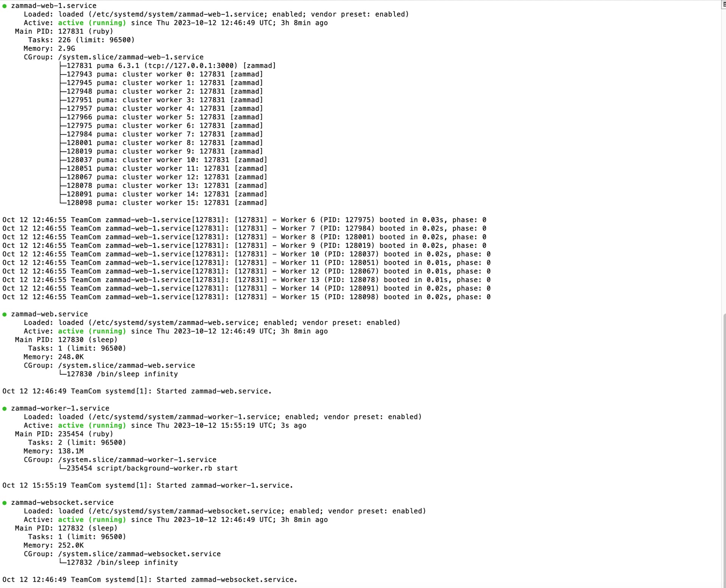Click the log line 'Worker 8 (PID: 128001) booted'
This screenshot has height=588, width=726.
pos(245,237)
